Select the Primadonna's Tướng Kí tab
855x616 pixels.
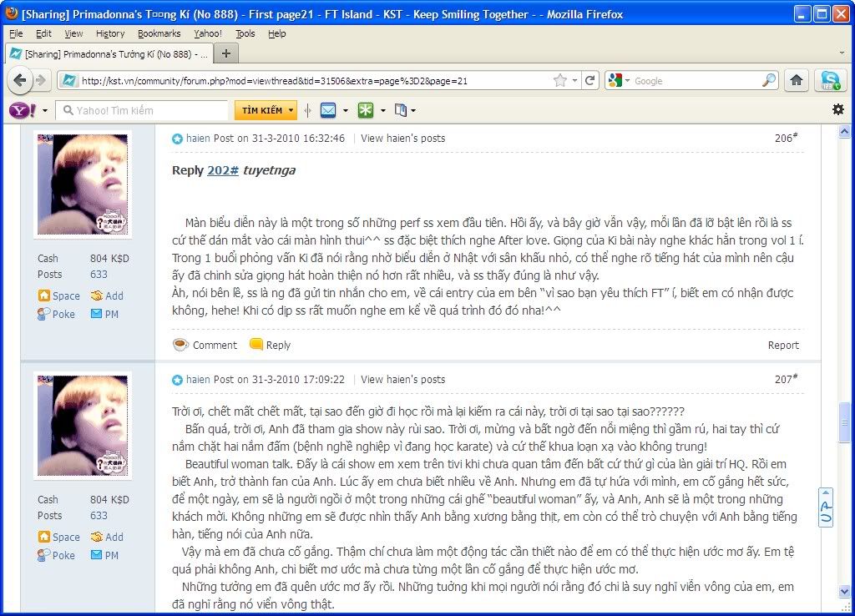point(109,54)
